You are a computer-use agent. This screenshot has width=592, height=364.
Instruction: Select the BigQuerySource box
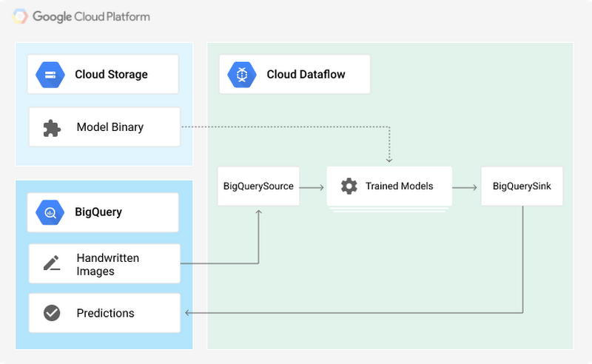pos(258,186)
